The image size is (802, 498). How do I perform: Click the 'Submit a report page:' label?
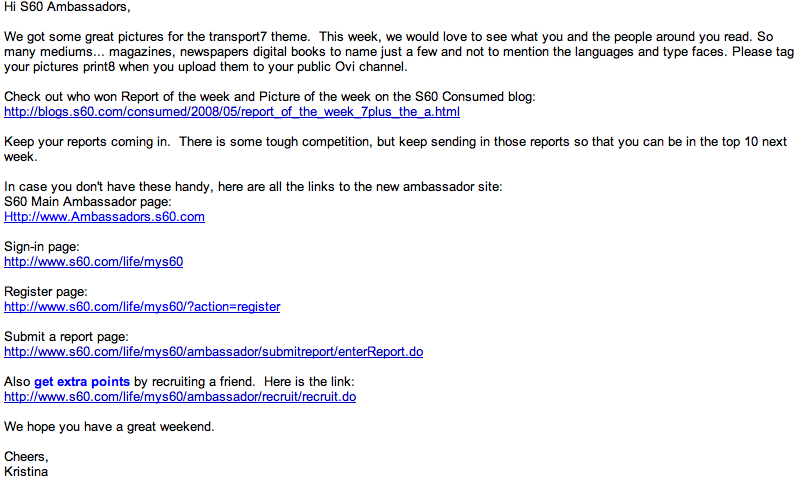point(66,337)
